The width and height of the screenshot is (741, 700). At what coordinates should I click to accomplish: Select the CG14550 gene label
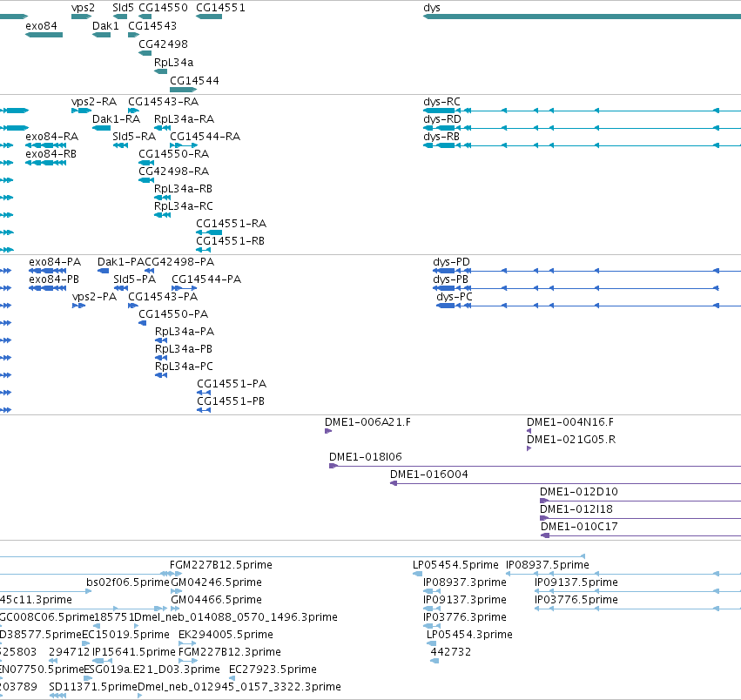click(x=163, y=8)
